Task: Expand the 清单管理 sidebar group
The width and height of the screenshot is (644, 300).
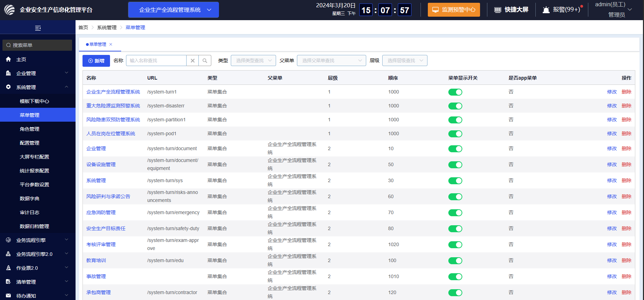Action: (x=38, y=282)
